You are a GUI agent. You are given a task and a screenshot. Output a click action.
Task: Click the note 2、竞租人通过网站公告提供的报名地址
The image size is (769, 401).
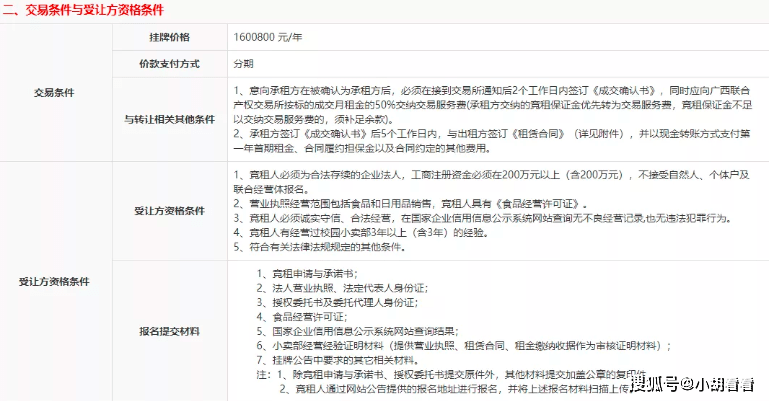[454, 389]
